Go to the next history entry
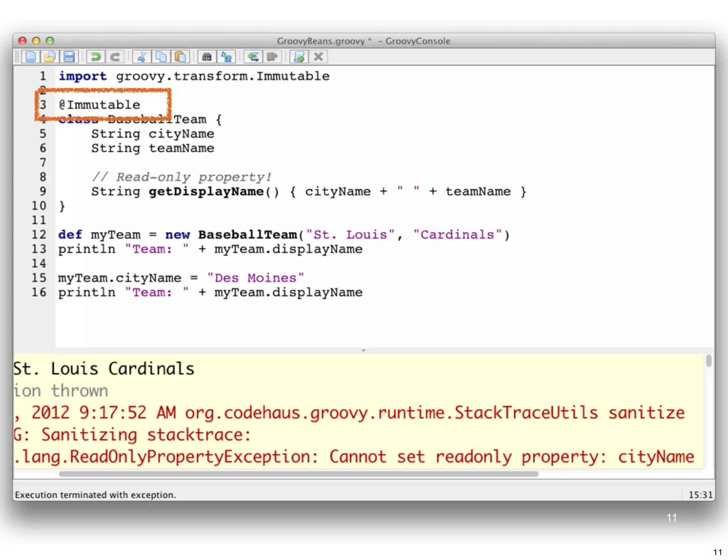Image resolution: width=728 pixels, height=560 pixels. coord(272,57)
